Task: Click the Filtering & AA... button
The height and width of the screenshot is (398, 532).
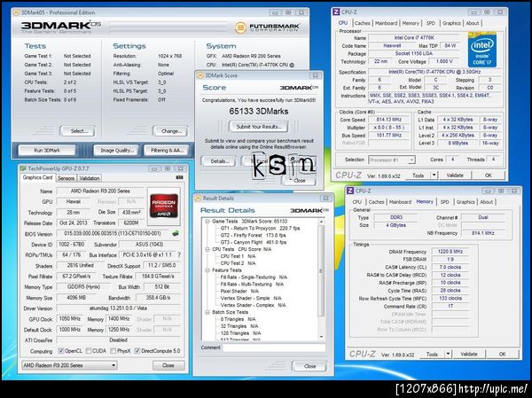Action: click(x=167, y=151)
